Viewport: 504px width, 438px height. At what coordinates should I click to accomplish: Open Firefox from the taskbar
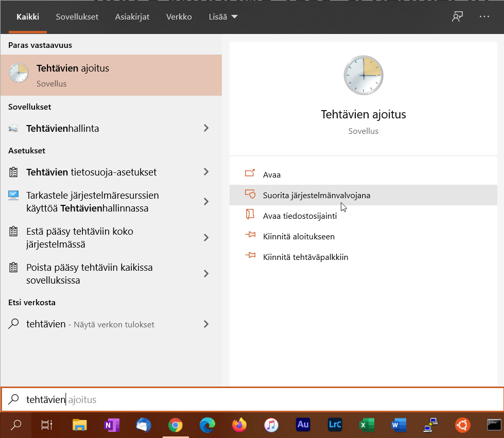(239, 425)
